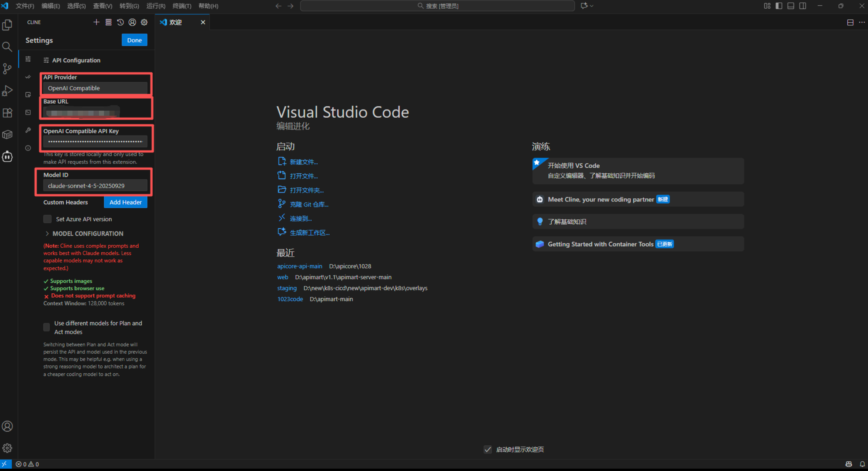Select the Cline robot icon in activity bar
The height and width of the screenshot is (471, 868).
click(x=7, y=157)
